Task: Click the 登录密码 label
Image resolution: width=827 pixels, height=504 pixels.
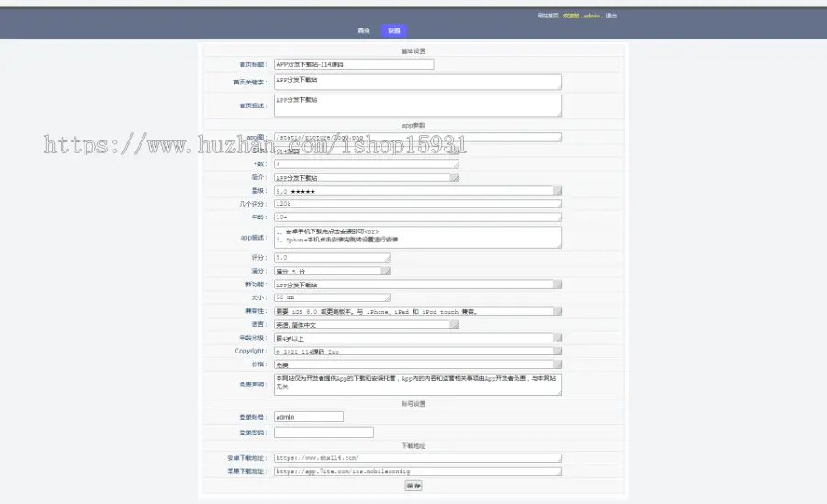Action: 254,432
